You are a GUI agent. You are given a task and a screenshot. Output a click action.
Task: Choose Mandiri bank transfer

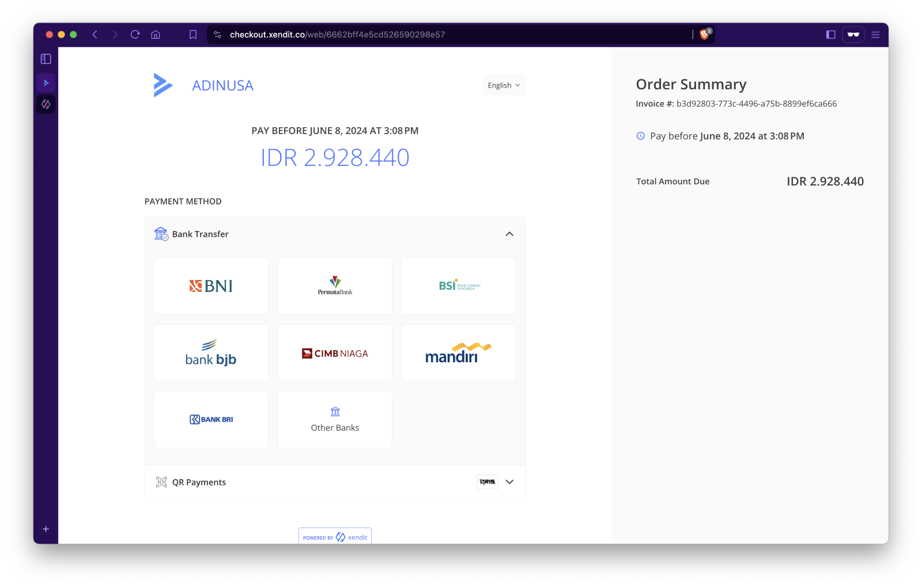(x=459, y=353)
